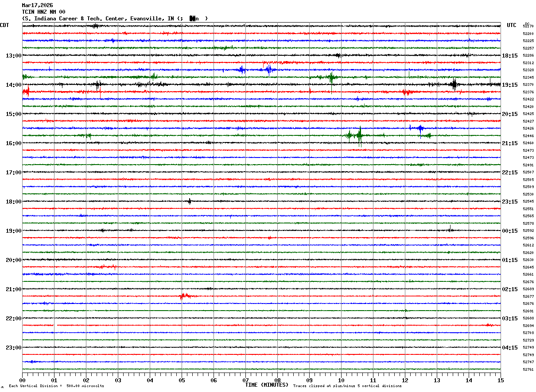Click DC offset value 52761

[x=528, y=369]
